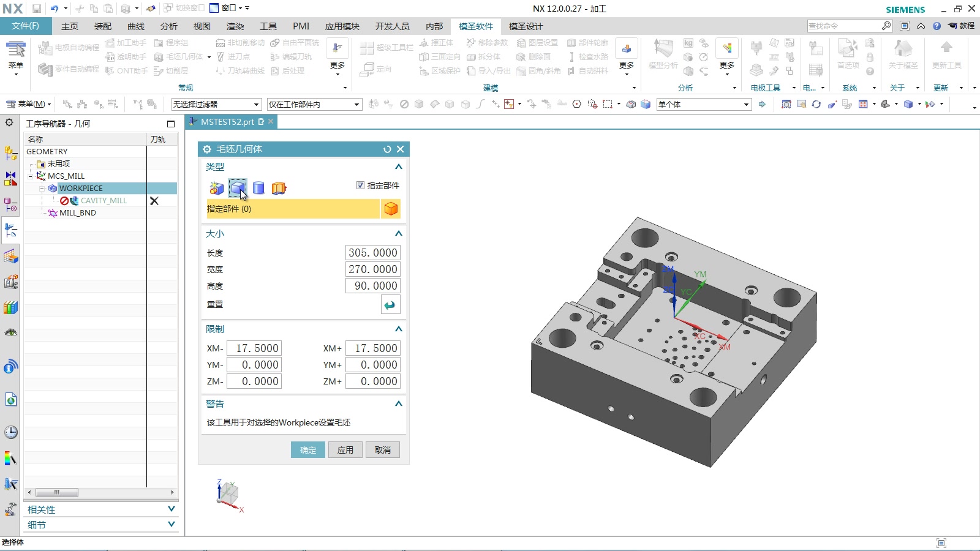Click the 确定 button
This screenshot has width=980, height=551.
308,450
